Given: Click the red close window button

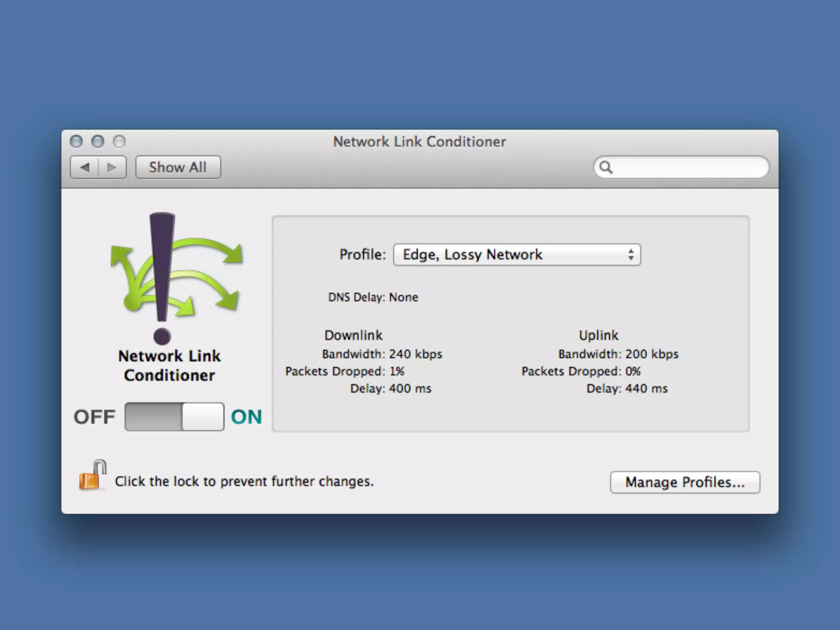Looking at the screenshot, I should [x=76, y=142].
